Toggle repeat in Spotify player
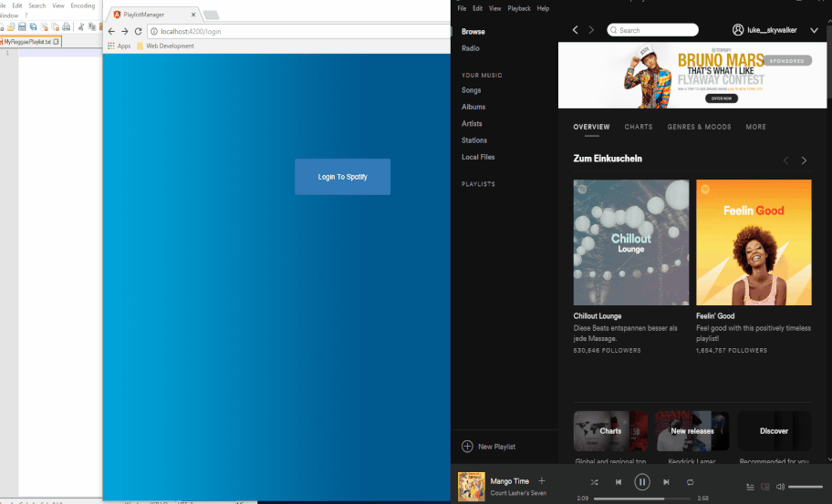Image resolution: width=832 pixels, height=504 pixels. point(690,482)
